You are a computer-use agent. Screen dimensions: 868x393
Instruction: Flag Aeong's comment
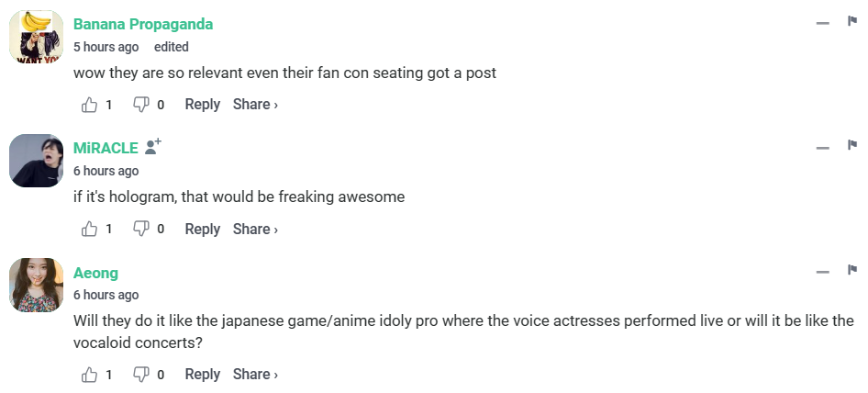851,271
